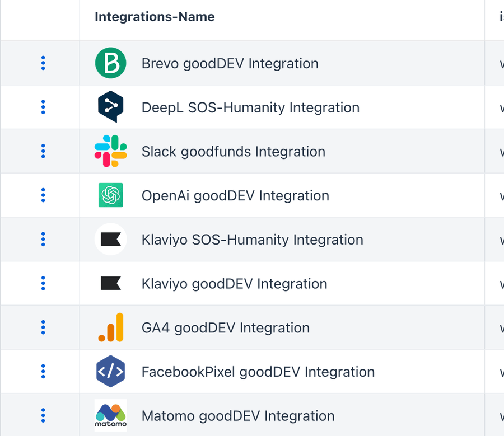Click the Klaviyo flag logo in SOS-Humanity row

110,239
